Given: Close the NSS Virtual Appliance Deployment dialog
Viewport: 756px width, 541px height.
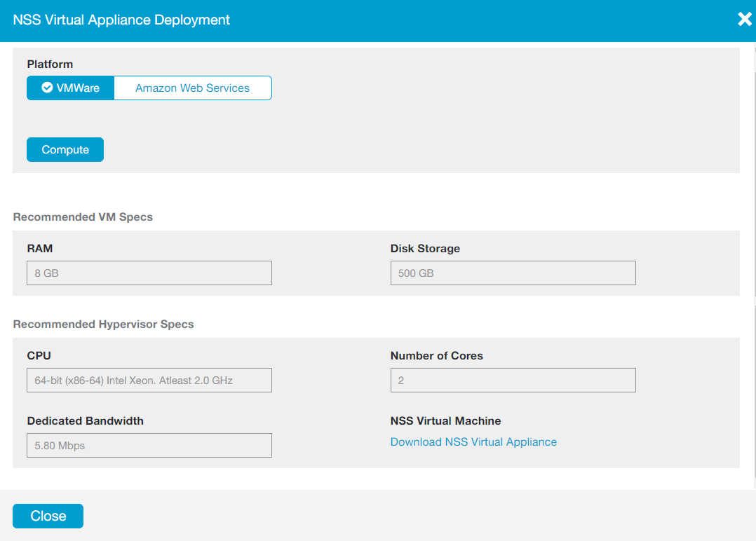Looking at the screenshot, I should (744, 19).
